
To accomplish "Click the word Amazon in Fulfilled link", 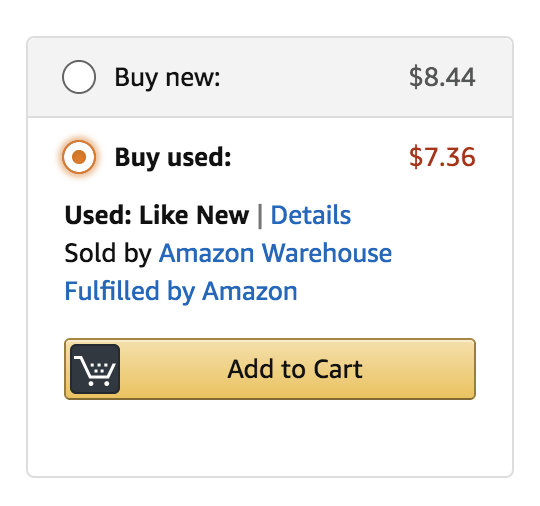I will point(250,291).
